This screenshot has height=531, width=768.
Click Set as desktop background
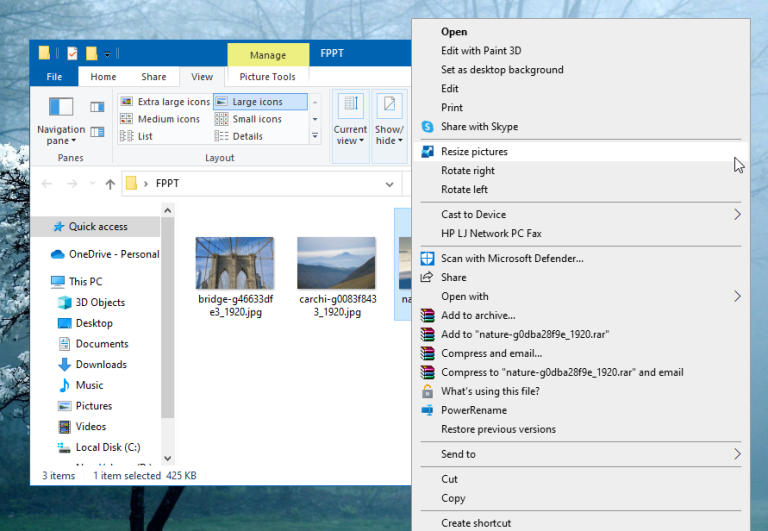point(502,70)
